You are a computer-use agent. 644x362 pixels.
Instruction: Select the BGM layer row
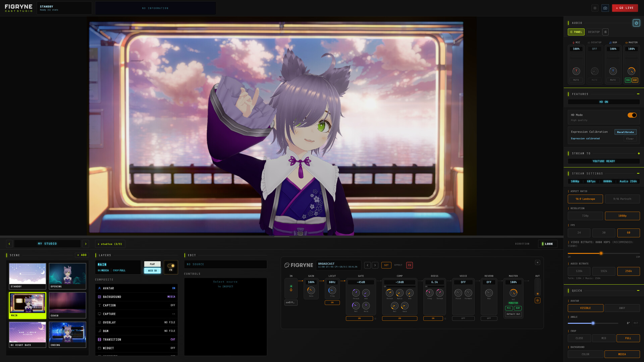click(x=137, y=331)
